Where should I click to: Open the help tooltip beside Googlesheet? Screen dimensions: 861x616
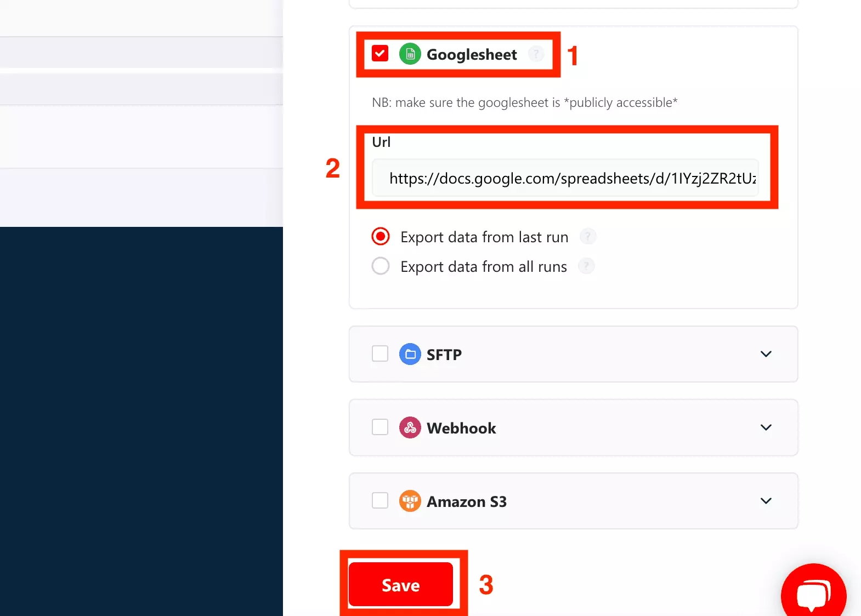click(536, 54)
